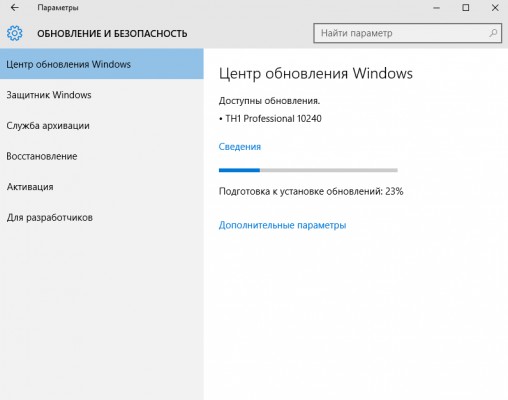This screenshot has height=400, width=508.
Task: Click the TH1 Professional 10240 update entry
Action: click(273, 119)
